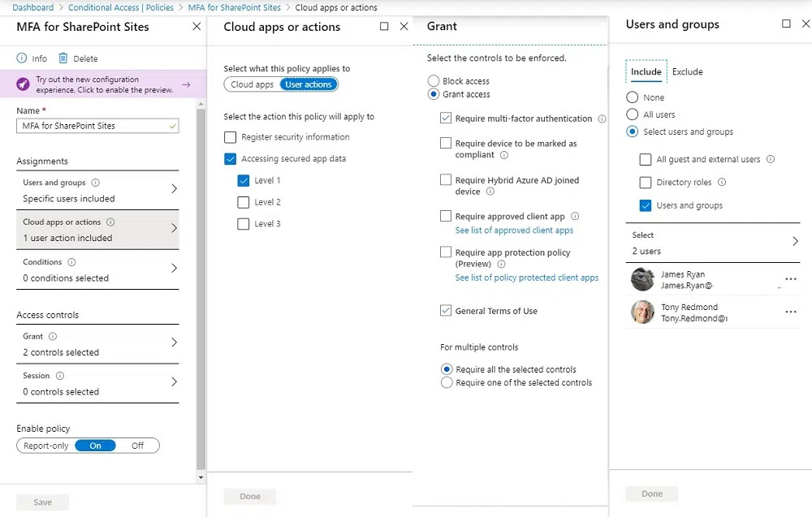Go to MFA for SharePoint Sites breadcrumb
This screenshot has height=517, width=812.
point(234,7)
